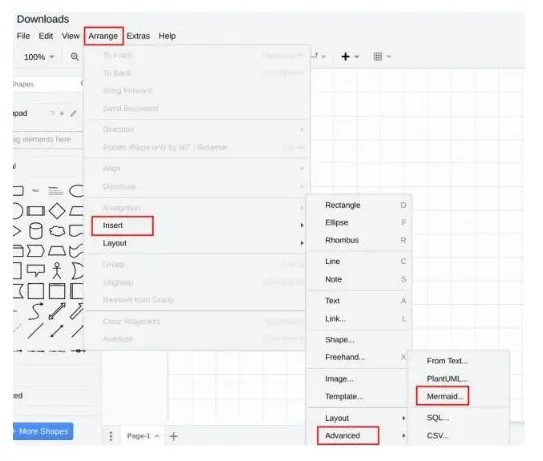Image resolution: width=543 pixels, height=461 pixels.
Task: Select the cylinder shape in palette
Action: 36,231
